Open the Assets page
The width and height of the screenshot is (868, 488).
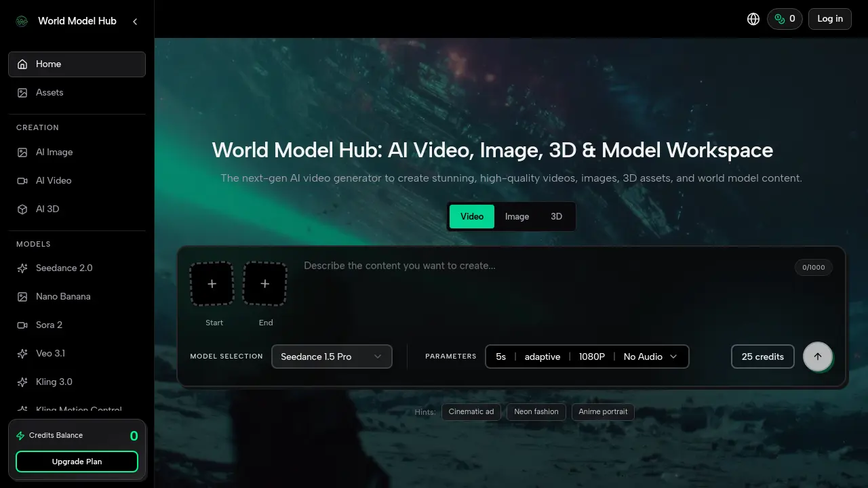point(77,93)
